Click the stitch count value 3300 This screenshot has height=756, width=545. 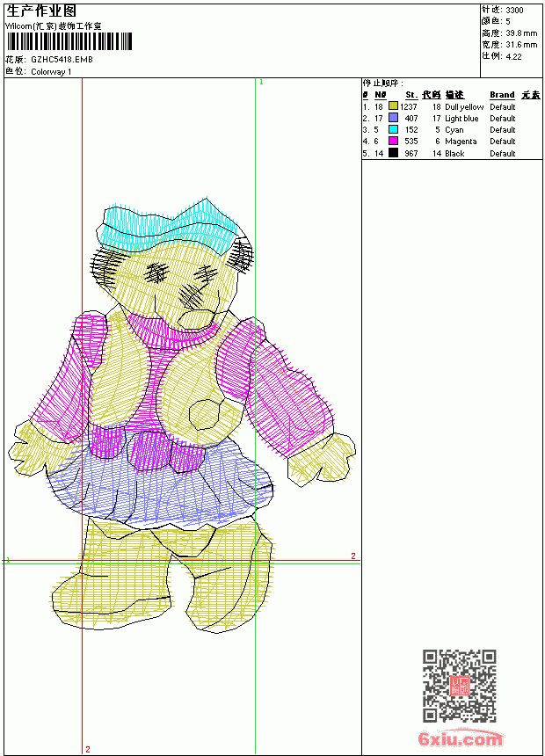514,11
